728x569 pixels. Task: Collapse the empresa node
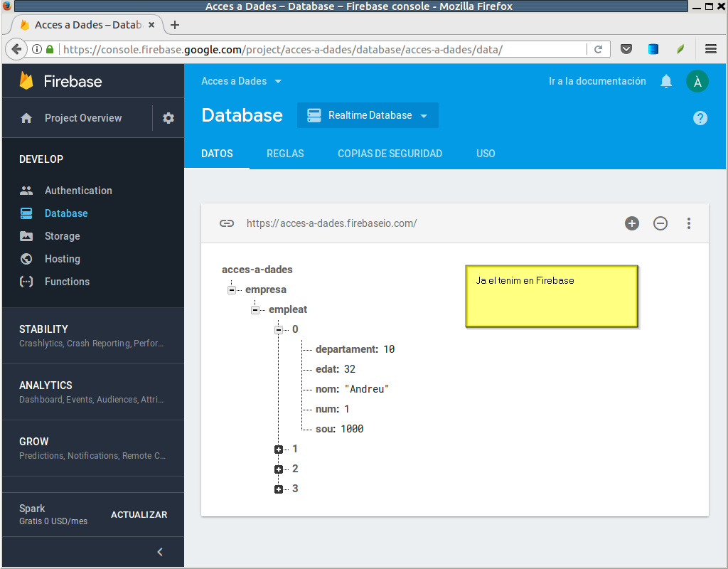(x=232, y=290)
